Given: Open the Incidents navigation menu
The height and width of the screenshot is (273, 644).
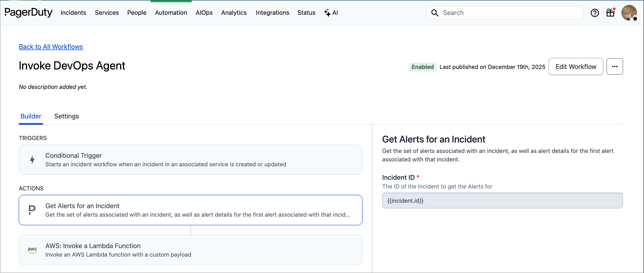Looking at the screenshot, I should coord(73,13).
